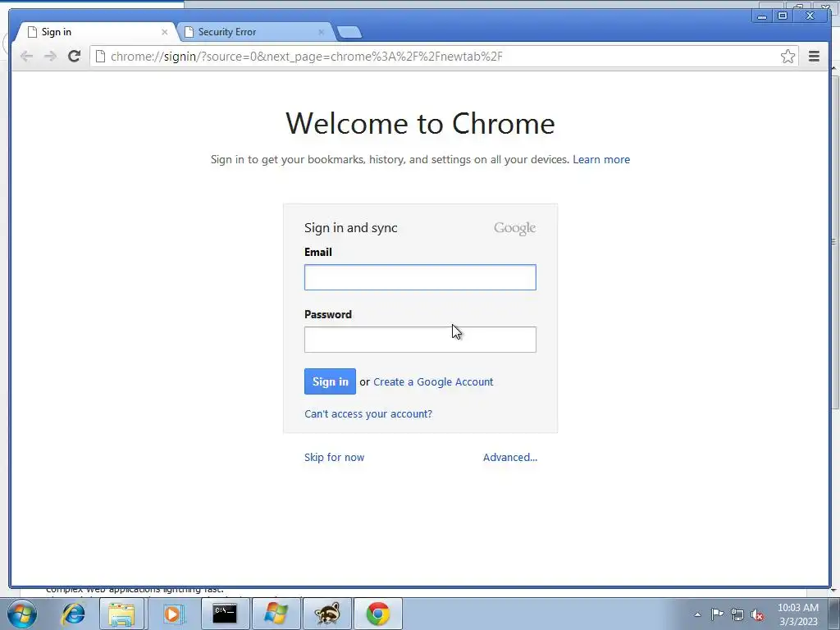Image resolution: width=840 pixels, height=630 pixels.
Task: Click the Sign in and sync title
Action: [x=351, y=228]
